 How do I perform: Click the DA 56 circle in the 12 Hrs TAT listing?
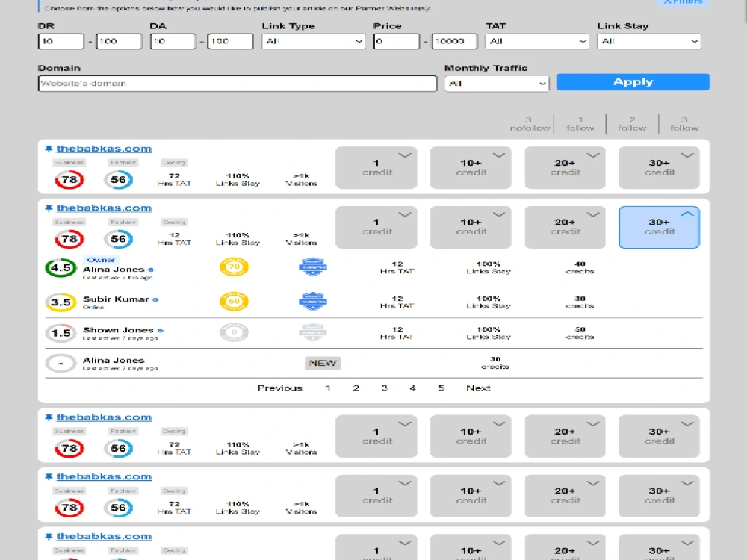pos(118,239)
